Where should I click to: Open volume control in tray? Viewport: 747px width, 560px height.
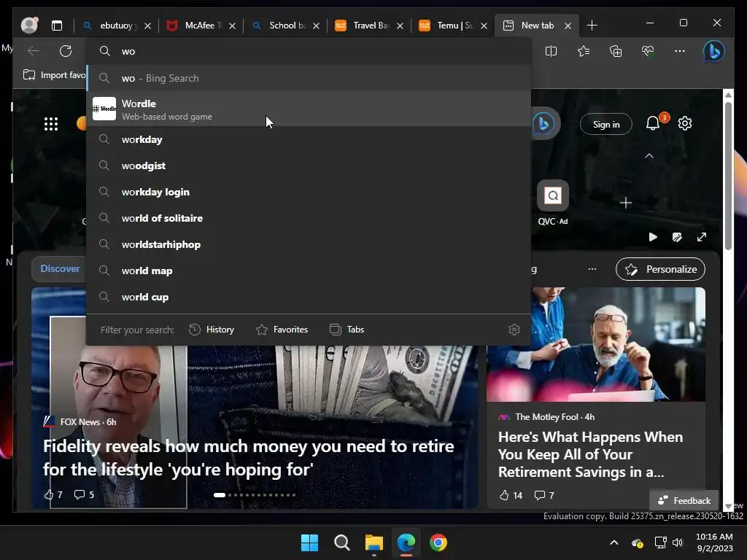pos(678,542)
